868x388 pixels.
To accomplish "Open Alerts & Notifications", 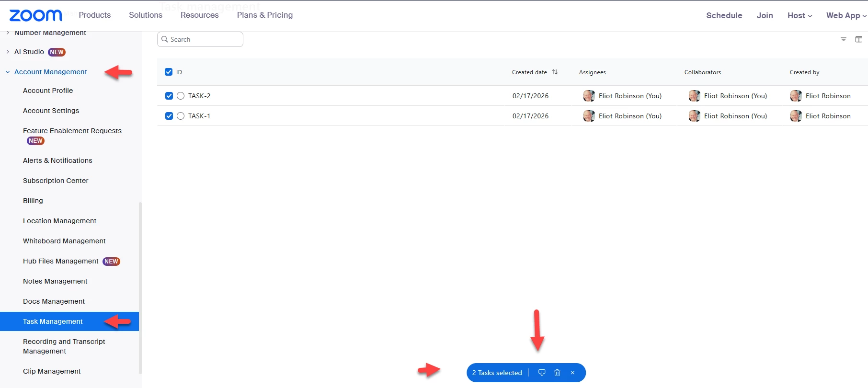I will pyautogui.click(x=57, y=160).
